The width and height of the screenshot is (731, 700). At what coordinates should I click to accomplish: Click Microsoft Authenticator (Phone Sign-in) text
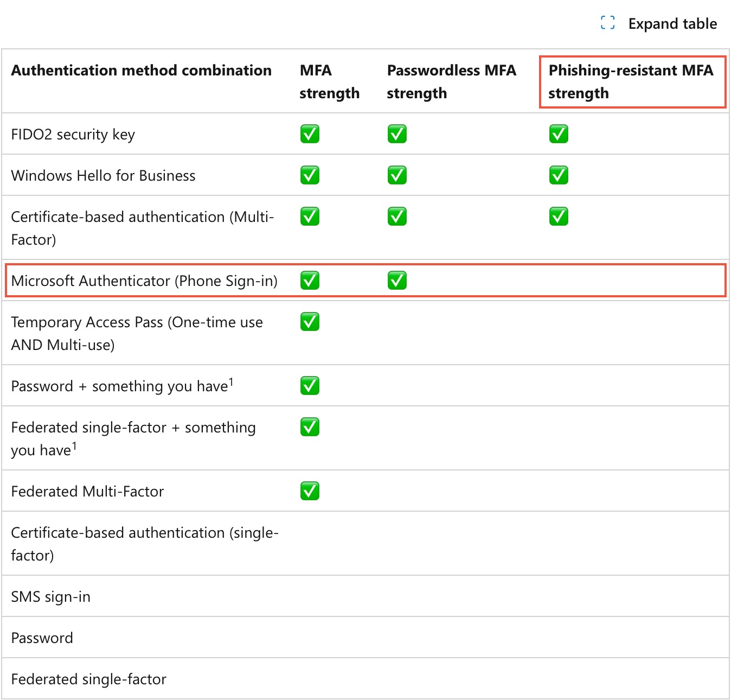144,281
